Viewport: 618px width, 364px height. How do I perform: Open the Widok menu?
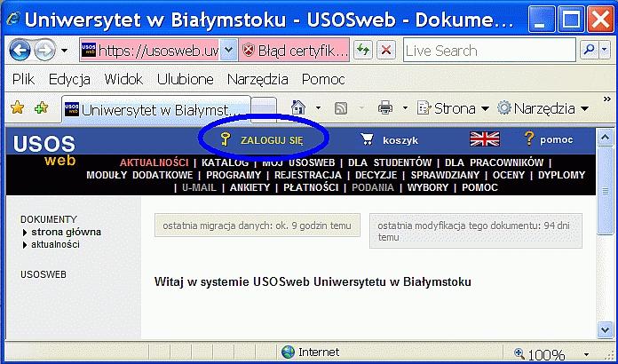(123, 80)
